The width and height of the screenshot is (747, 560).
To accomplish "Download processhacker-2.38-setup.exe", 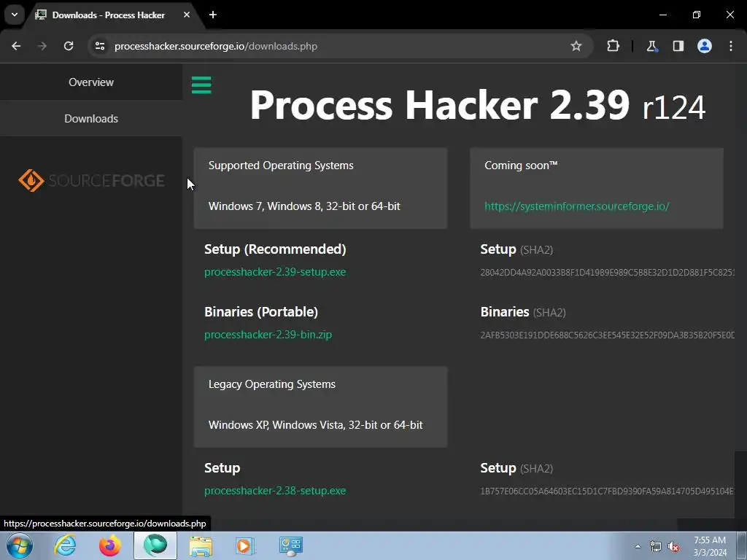I will [x=275, y=491].
